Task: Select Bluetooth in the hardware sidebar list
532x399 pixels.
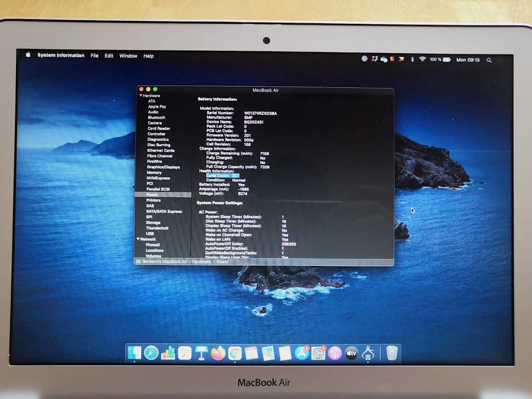Action: click(157, 117)
